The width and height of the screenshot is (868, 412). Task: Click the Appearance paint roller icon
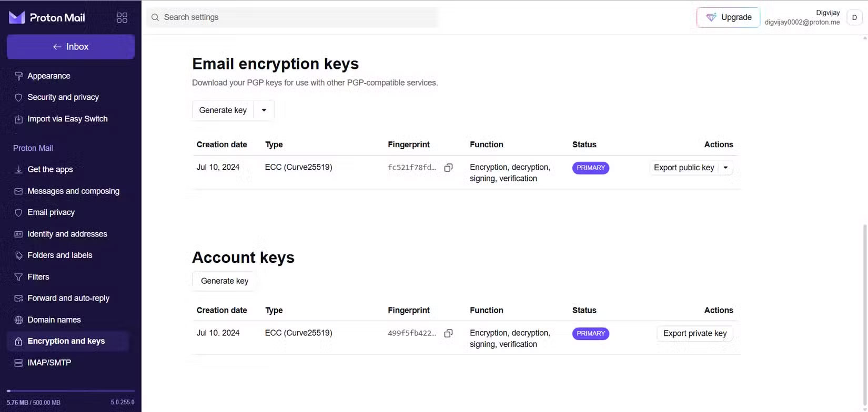[x=18, y=76]
